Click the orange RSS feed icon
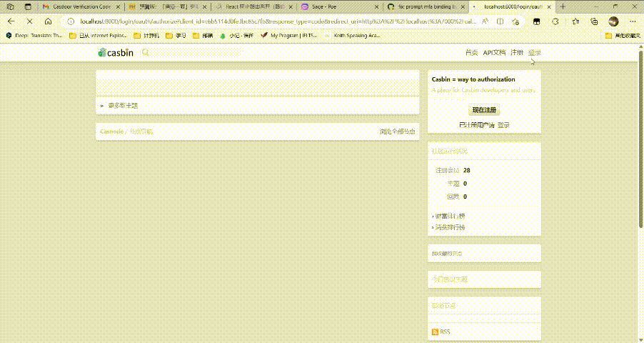The width and height of the screenshot is (644, 343). tap(435, 332)
